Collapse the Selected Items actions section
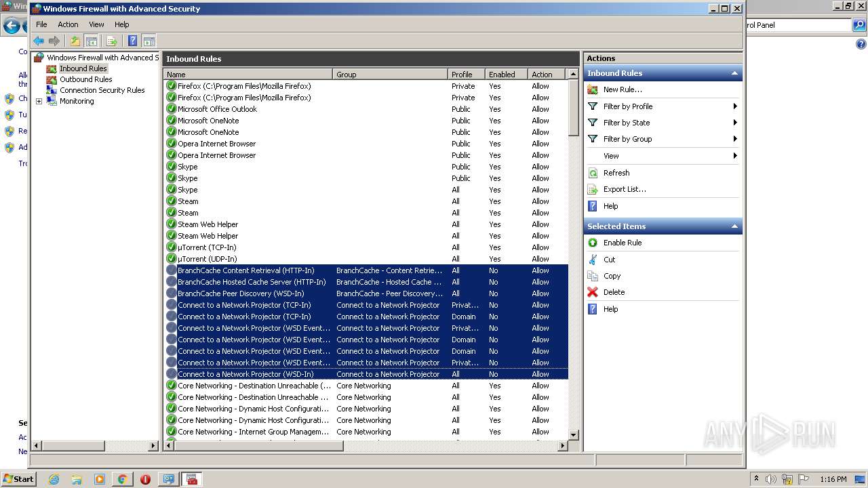Screen dimensions: 868x488 click(734, 226)
